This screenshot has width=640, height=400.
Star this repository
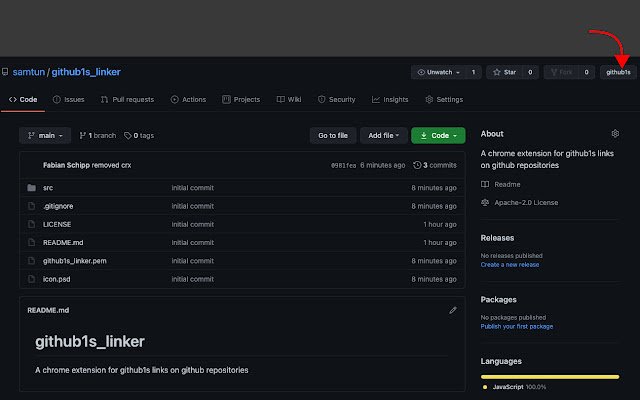pyautogui.click(x=504, y=72)
